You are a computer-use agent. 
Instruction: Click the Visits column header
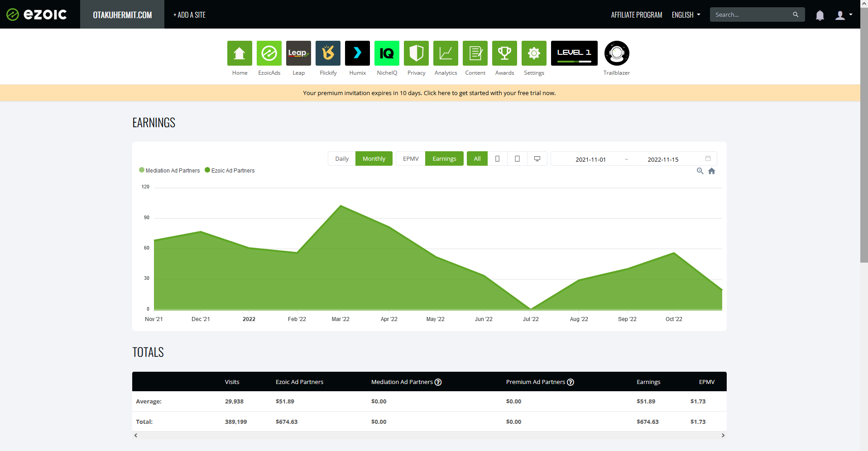232,382
